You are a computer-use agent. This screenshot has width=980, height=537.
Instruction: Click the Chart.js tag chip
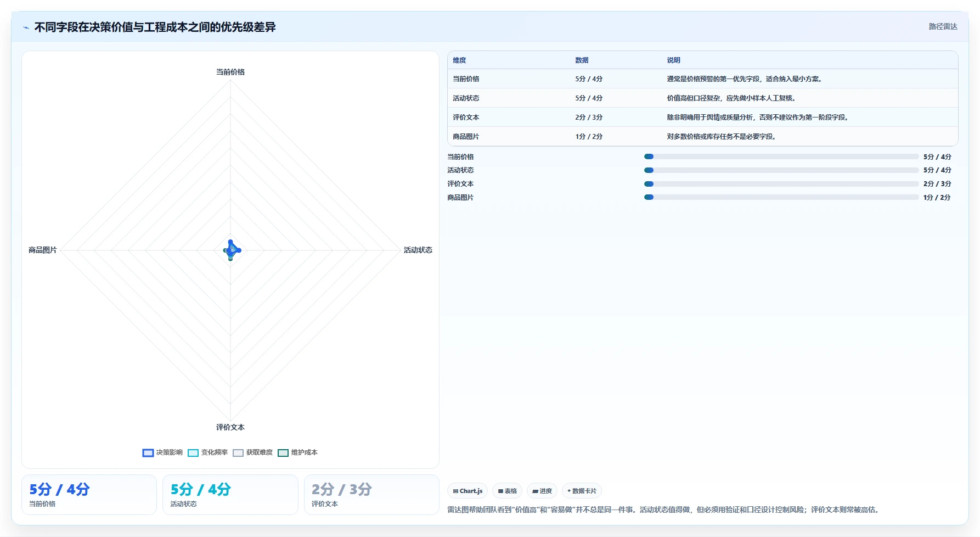tap(468, 491)
